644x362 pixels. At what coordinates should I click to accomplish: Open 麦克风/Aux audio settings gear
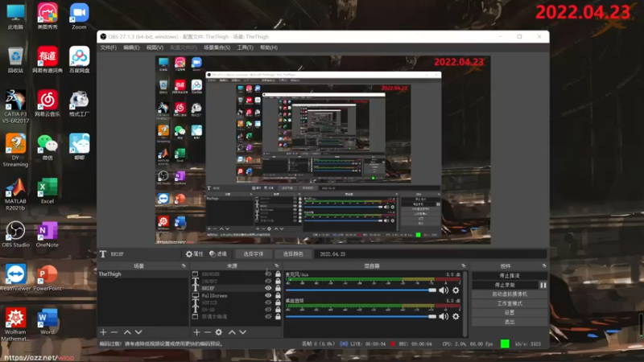[x=456, y=290]
